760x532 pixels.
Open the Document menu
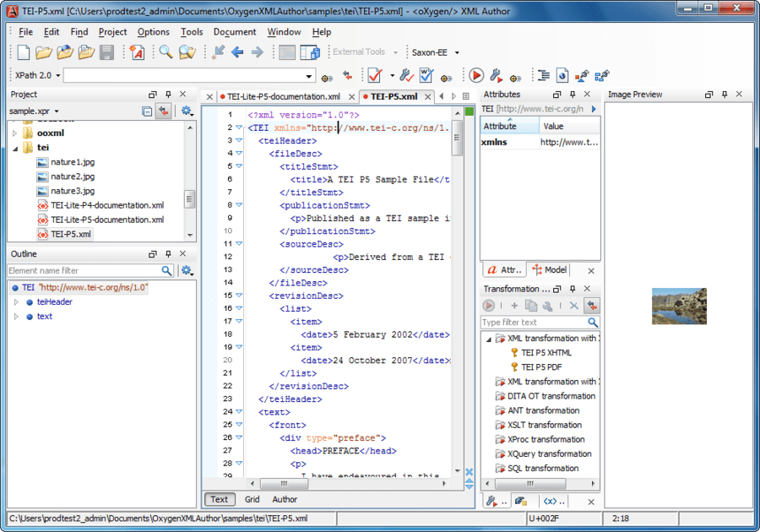(235, 32)
